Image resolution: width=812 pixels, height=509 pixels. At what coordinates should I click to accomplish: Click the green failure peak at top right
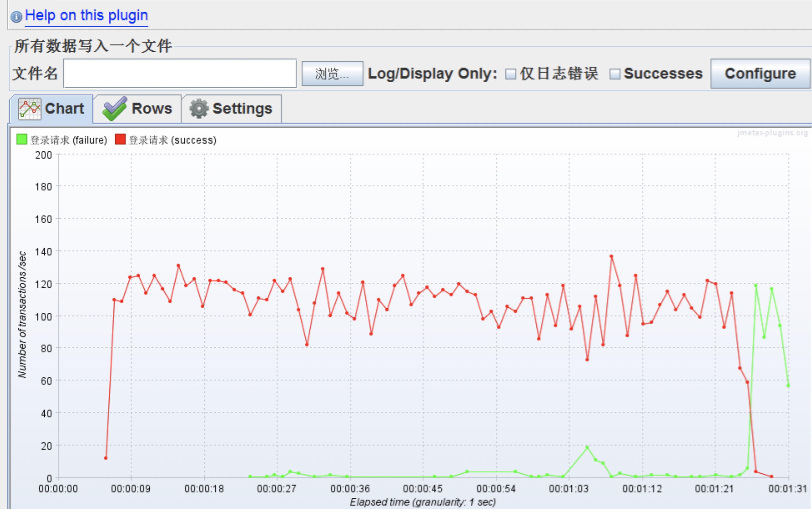pos(756,285)
